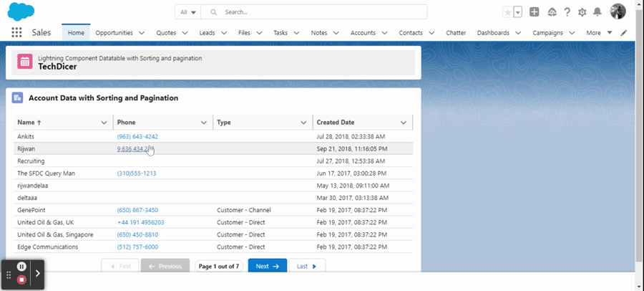Expand the Campaigns tab chevron

pos(572,33)
